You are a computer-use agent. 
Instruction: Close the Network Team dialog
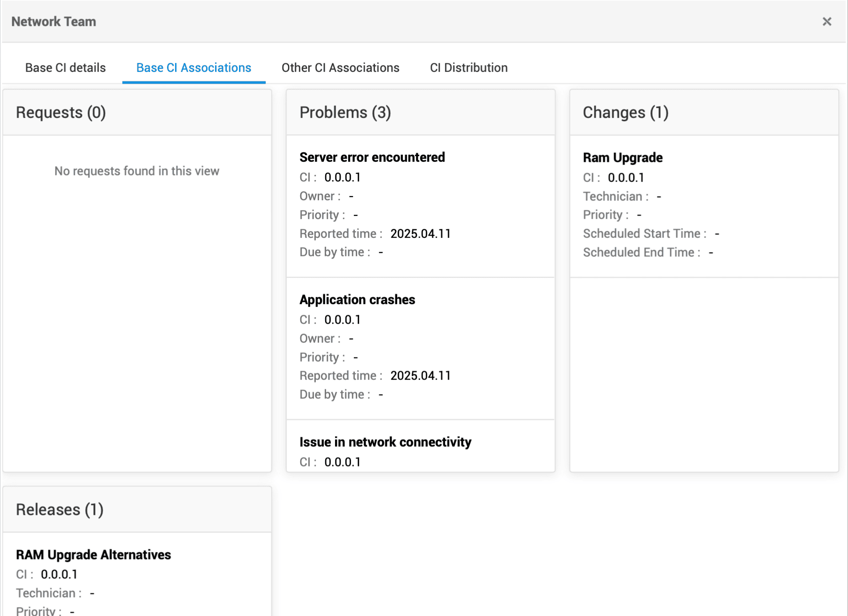coord(826,22)
